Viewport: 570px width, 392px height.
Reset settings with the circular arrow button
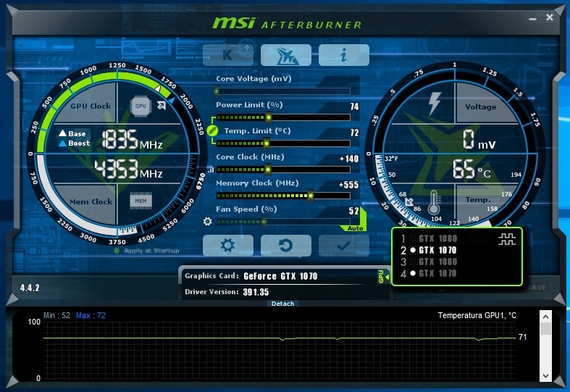click(285, 246)
